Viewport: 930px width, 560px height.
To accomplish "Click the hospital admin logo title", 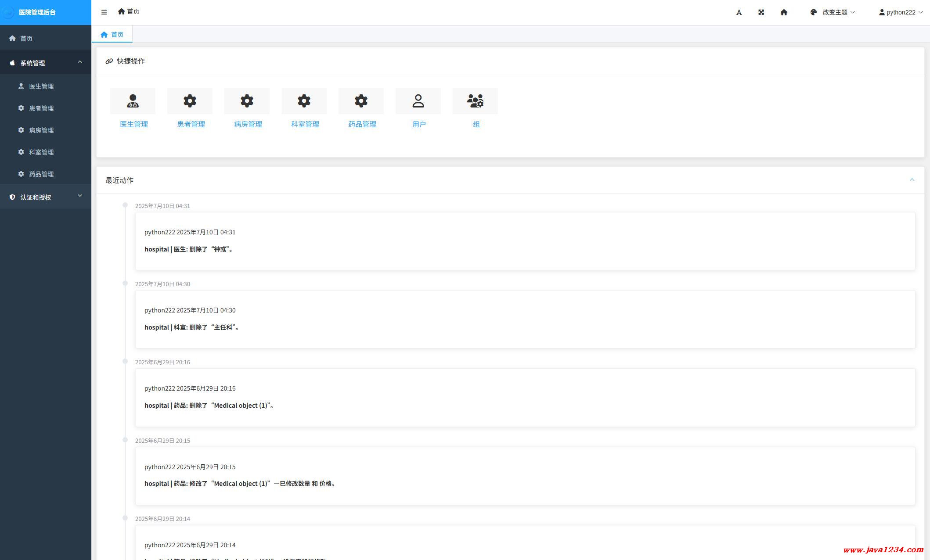I will point(37,12).
